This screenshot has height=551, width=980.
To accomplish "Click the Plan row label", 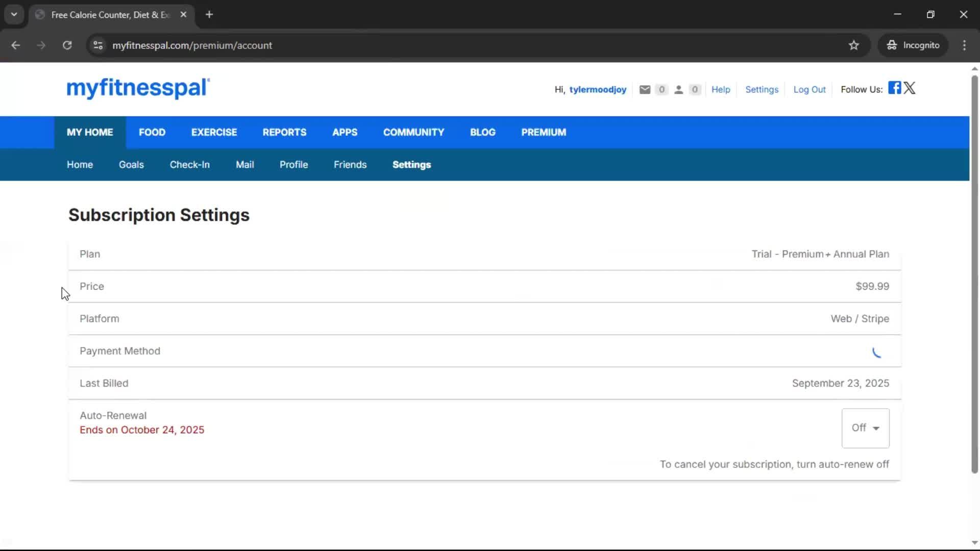I will (90, 254).
